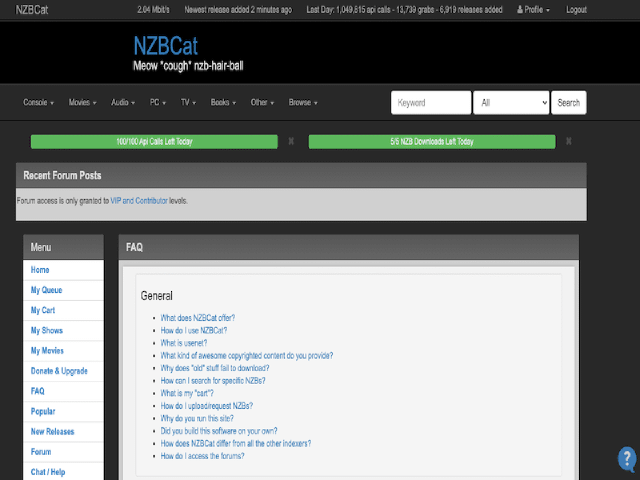Click the large blue NZBCat logo title
The width and height of the screenshot is (640, 480).
tap(166, 45)
